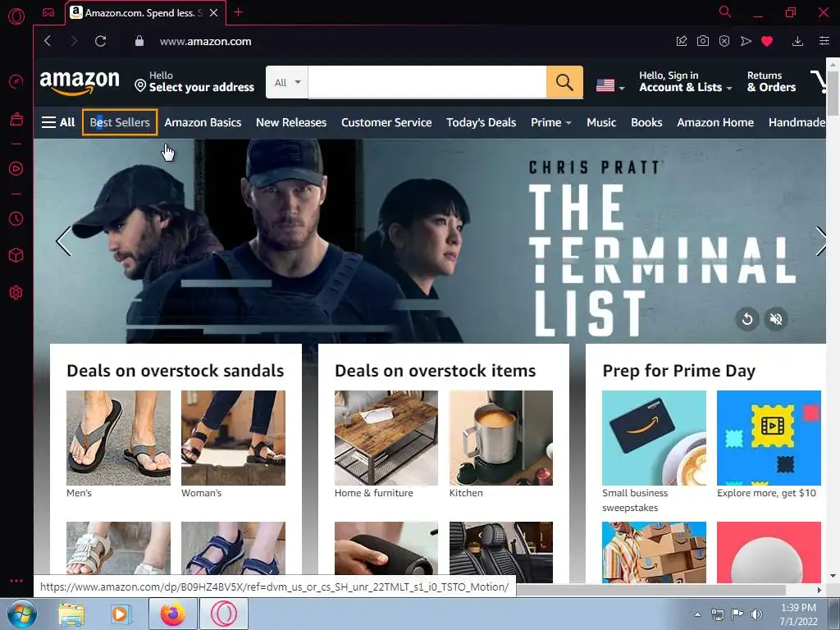This screenshot has width=840, height=630.
Task: Open the send/flow arrow icon in address bar
Action: coord(746,41)
